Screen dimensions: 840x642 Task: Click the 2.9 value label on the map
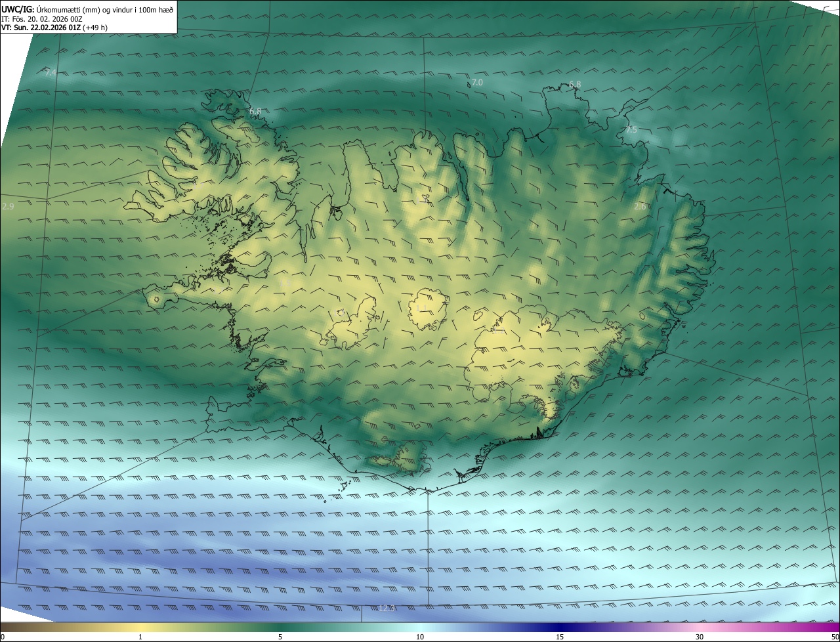point(8,206)
